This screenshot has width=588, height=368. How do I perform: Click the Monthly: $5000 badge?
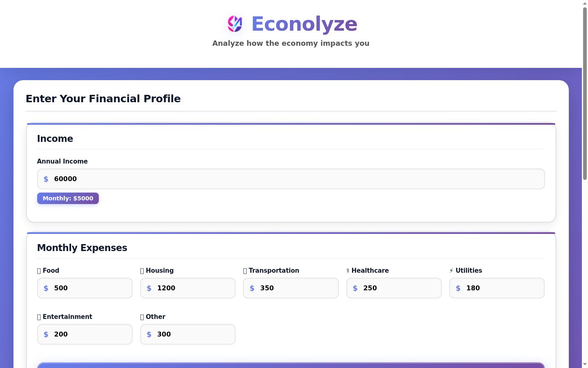point(68,198)
